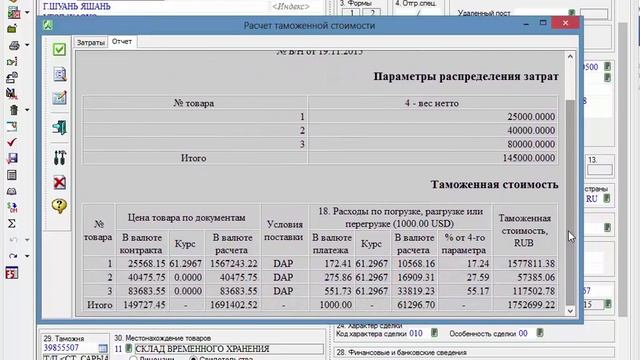Viewport: 640px width, 360px height.
Task: Close the Расчет таможенной стоимости dialog
Action: click(565, 23)
